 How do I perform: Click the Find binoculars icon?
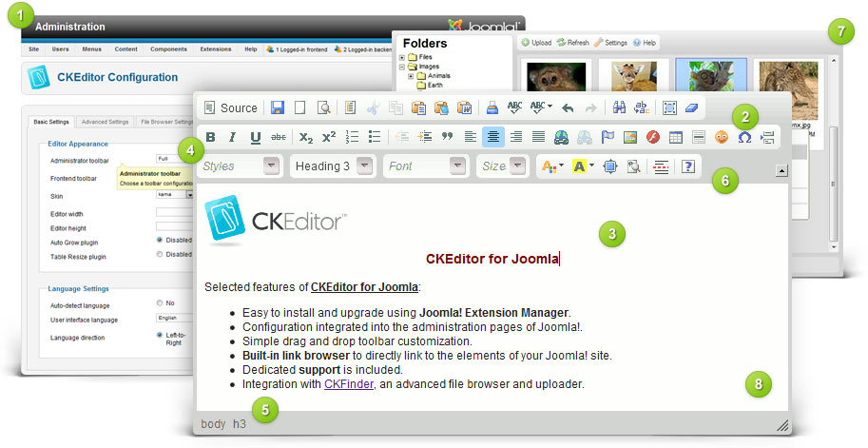point(619,108)
